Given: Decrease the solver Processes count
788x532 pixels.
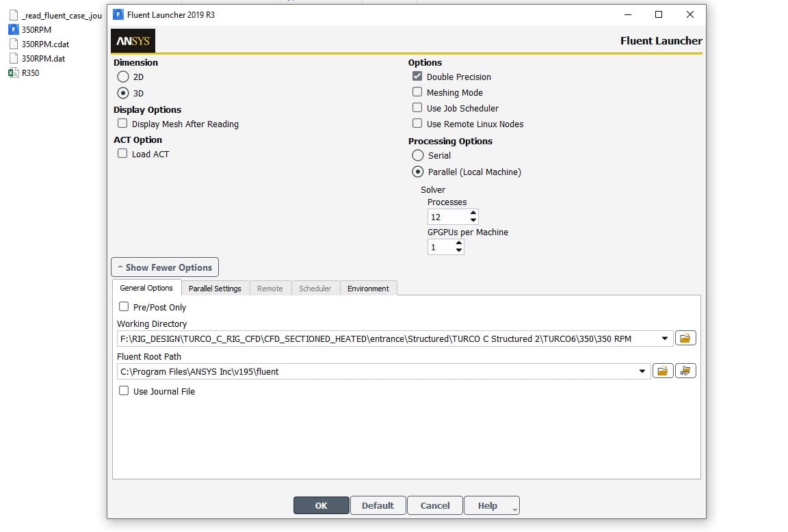Looking at the screenshot, I should pyautogui.click(x=473, y=220).
